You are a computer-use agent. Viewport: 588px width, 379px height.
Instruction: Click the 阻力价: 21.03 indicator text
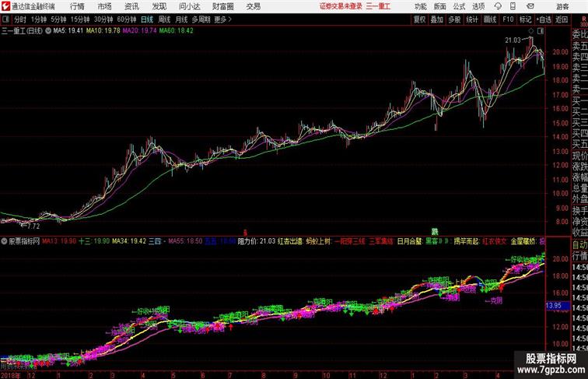(x=257, y=241)
